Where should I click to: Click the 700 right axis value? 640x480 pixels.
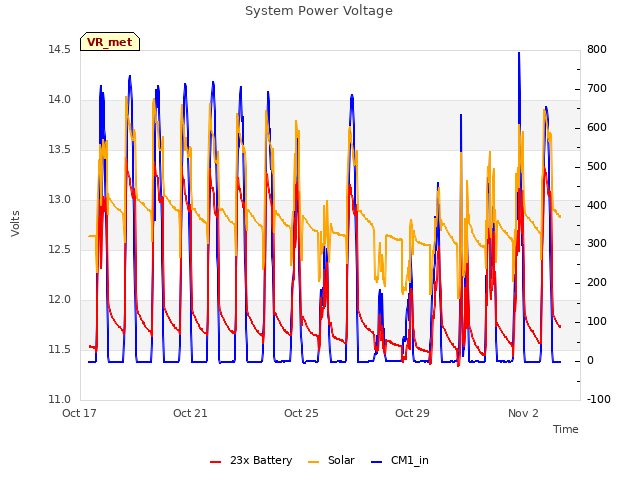(x=597, y=89)
